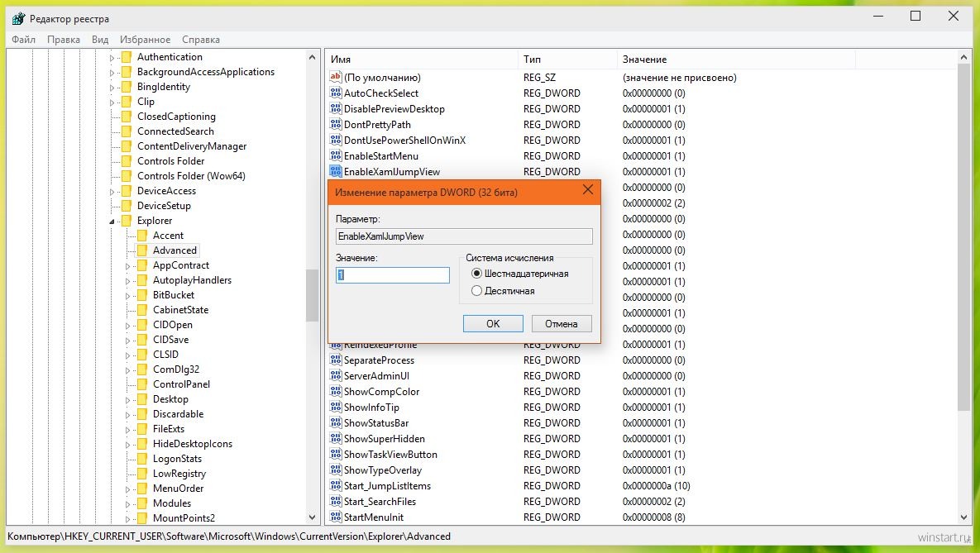This screenshot has width=980, height=553.
Task: Click the (значение не присвоено) value cell
Action: click(679, 78)
